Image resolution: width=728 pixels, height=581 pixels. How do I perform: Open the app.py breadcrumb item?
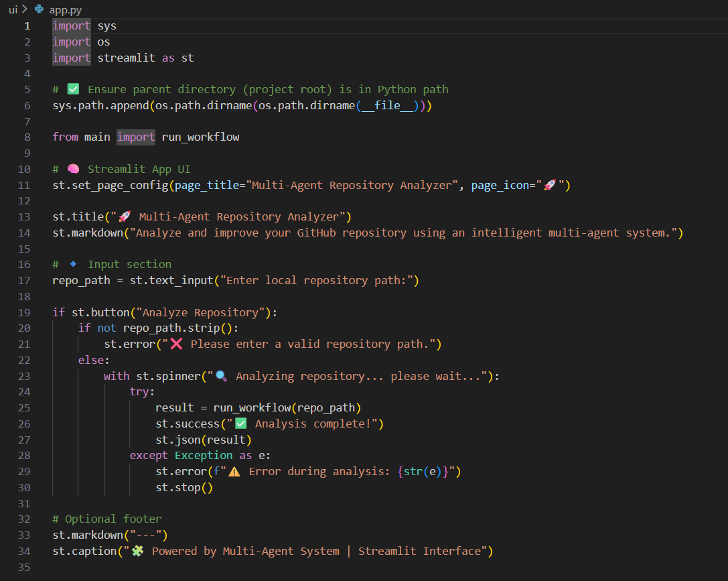coord(64,9)
